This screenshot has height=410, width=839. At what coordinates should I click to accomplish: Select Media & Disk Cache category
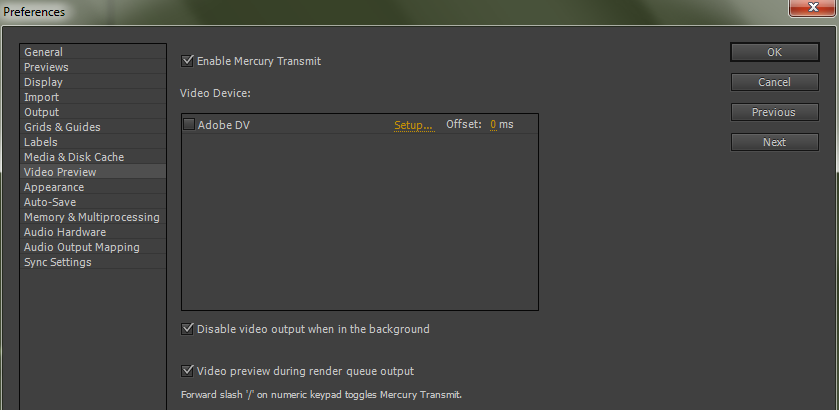point(93,157)
